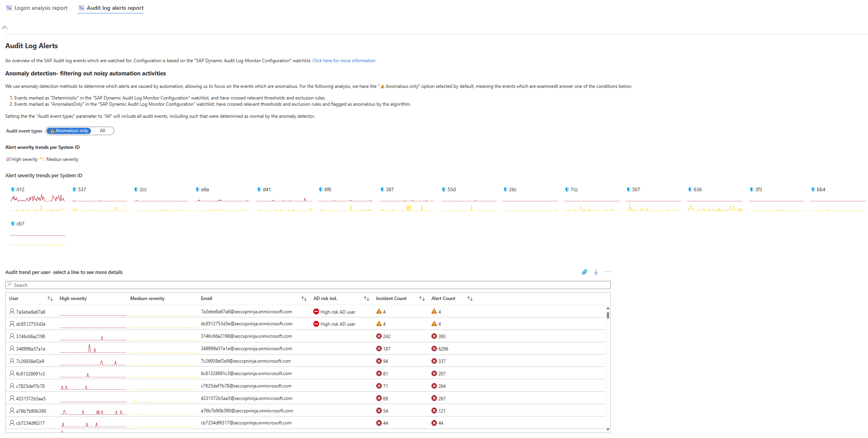The width and height of the screenshot is (868, 438).
Task: Click the 012 system shield icon
Action: (13, 190)
